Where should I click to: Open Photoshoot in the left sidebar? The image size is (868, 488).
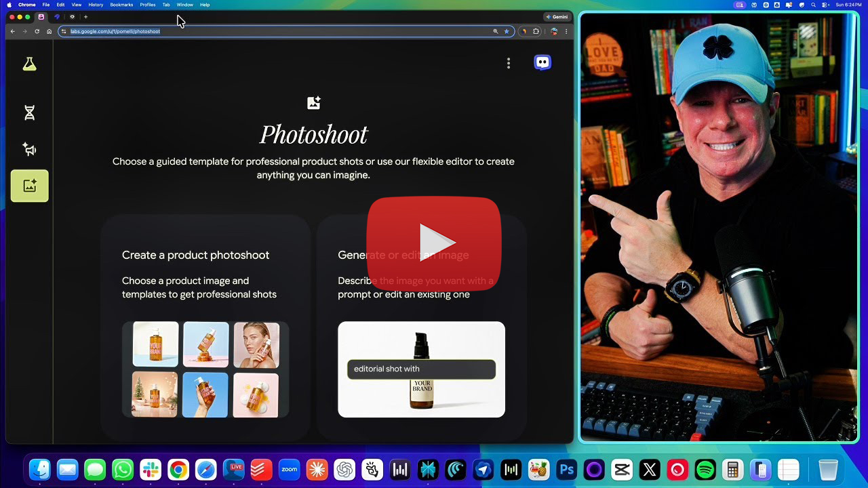pyautogui.click(x=29, y=186)
